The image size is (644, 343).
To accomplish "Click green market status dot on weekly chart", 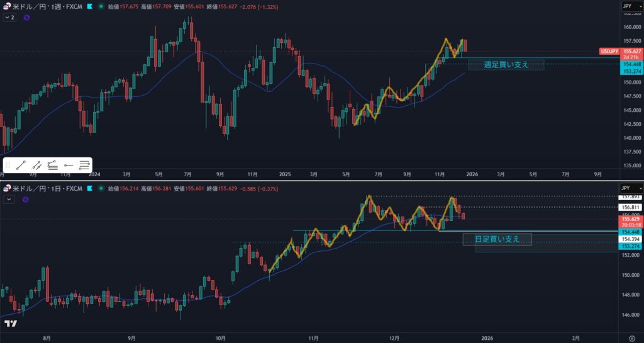I will pyautogui.click(x=100, y=6).
